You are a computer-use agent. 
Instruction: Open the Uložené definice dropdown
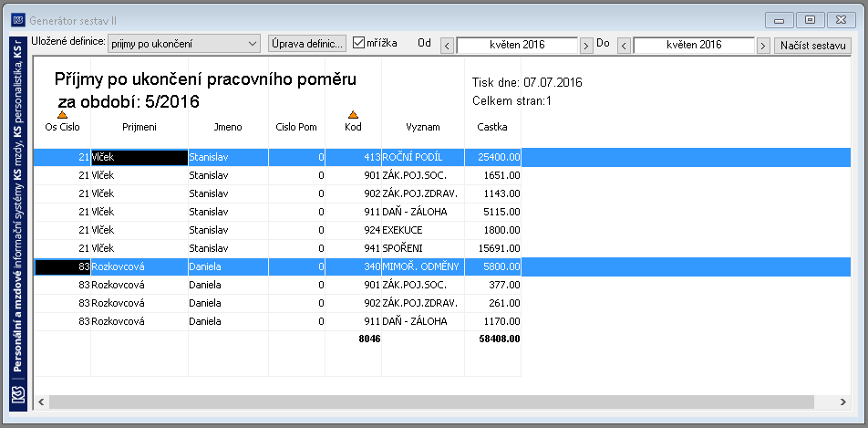point(184,44)
